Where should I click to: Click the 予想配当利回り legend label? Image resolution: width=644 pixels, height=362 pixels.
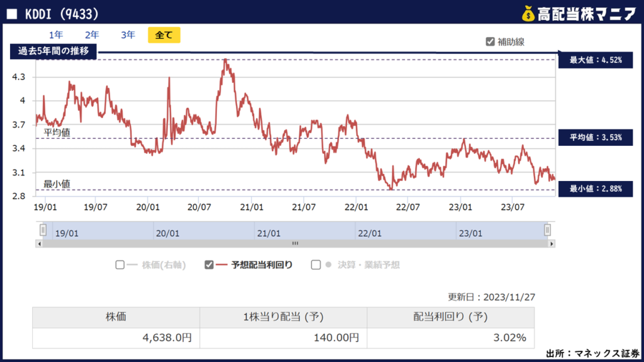click(262, 265)
